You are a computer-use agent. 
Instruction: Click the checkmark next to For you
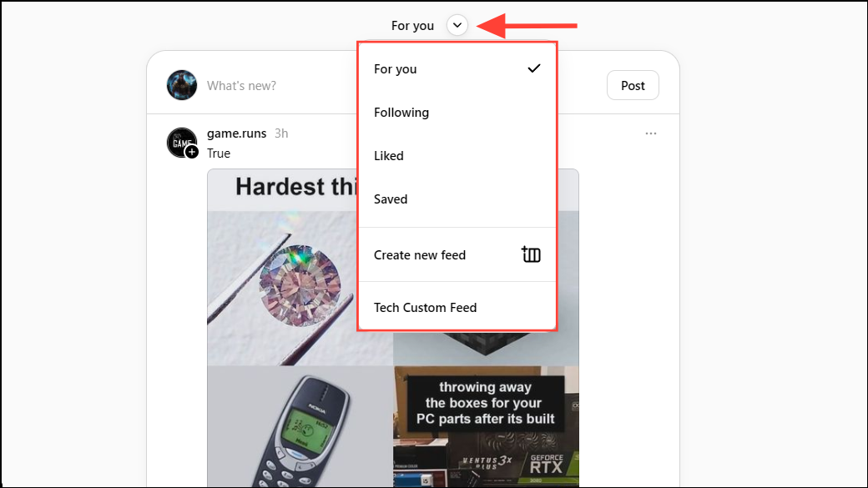coord(533,68)
